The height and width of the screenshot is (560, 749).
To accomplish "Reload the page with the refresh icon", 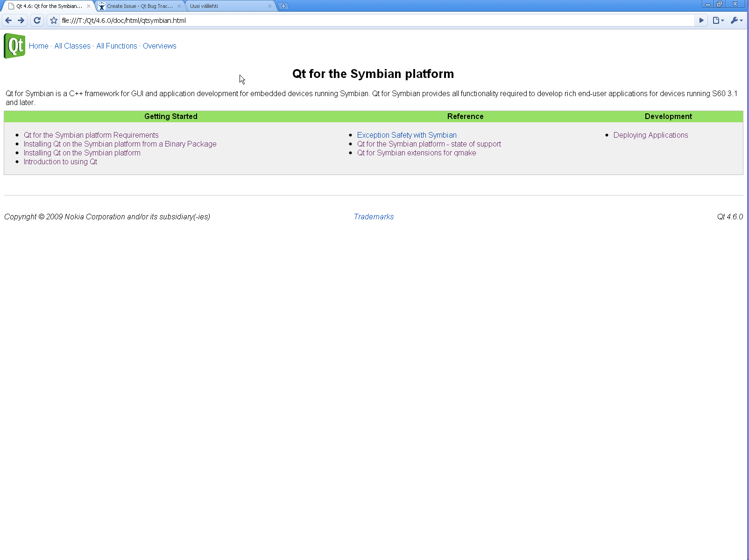I will (37, 21).
